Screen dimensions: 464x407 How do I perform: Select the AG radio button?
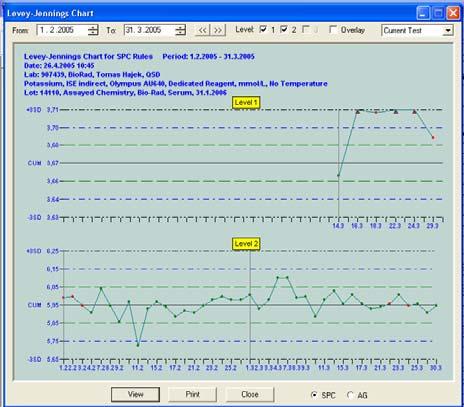pyautogui.click(x=350, y=395)
